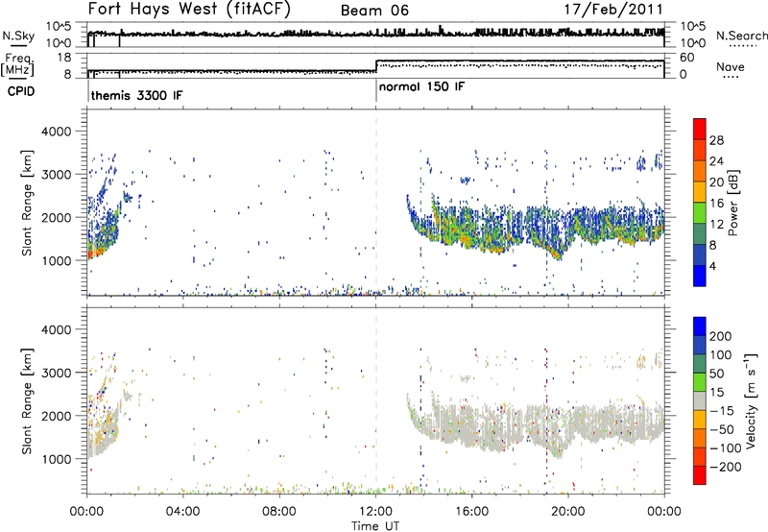Click the "normal 150 IF" mode label
Viewport: 768px width, 532px height.
(421, 86)
